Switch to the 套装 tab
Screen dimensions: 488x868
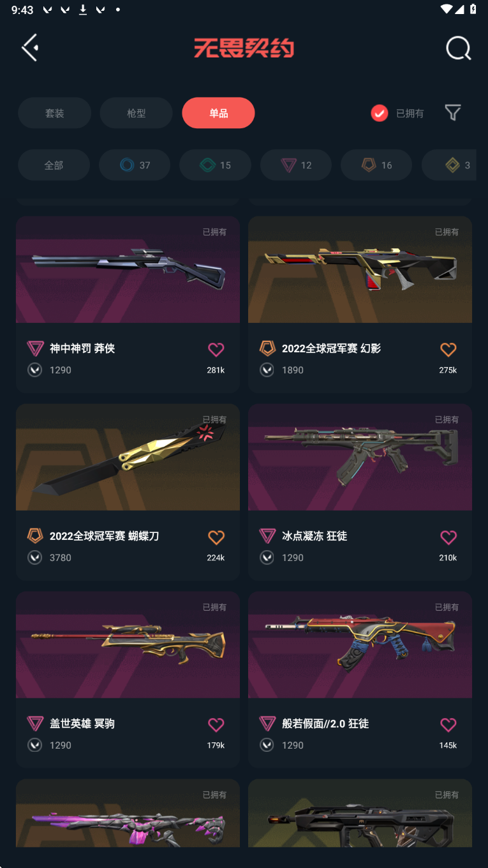(x=54, y=113)
